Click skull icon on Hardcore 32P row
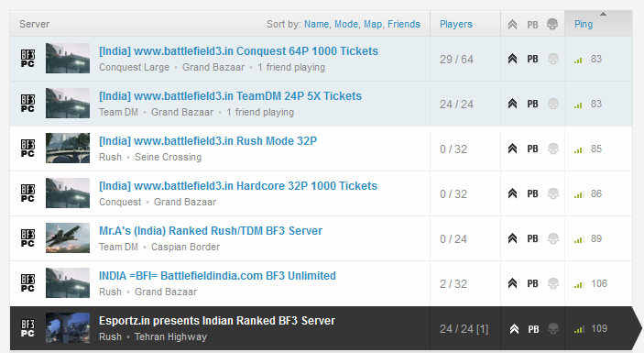This screenshot has height=353, width=644. (x=553, y=193)
